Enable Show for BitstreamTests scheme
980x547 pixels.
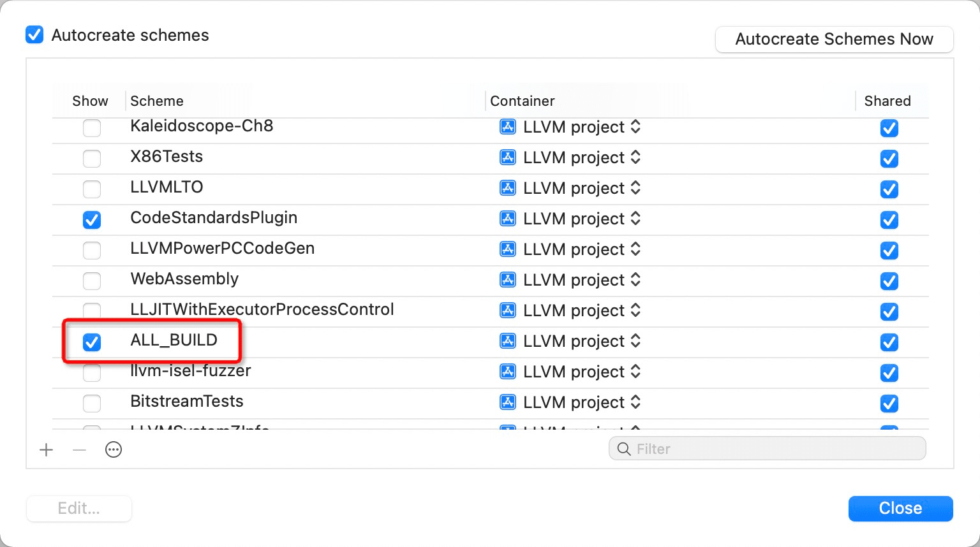[92, 404]
